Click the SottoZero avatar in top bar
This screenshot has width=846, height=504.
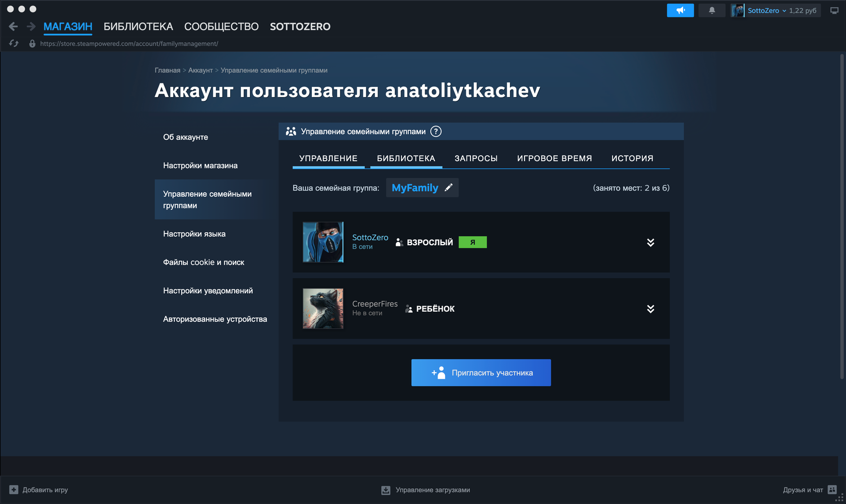click(x=738, y=10)
